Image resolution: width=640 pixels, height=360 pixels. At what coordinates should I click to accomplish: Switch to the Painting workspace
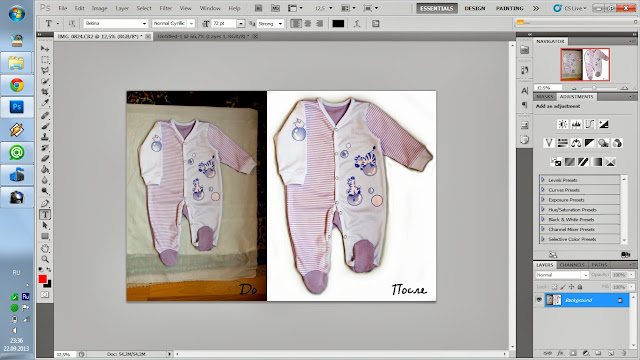point(509,8)
